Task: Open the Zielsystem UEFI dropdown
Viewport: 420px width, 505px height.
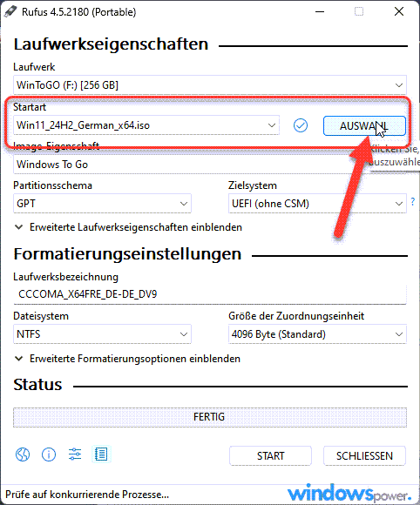Action: (317, 204)
